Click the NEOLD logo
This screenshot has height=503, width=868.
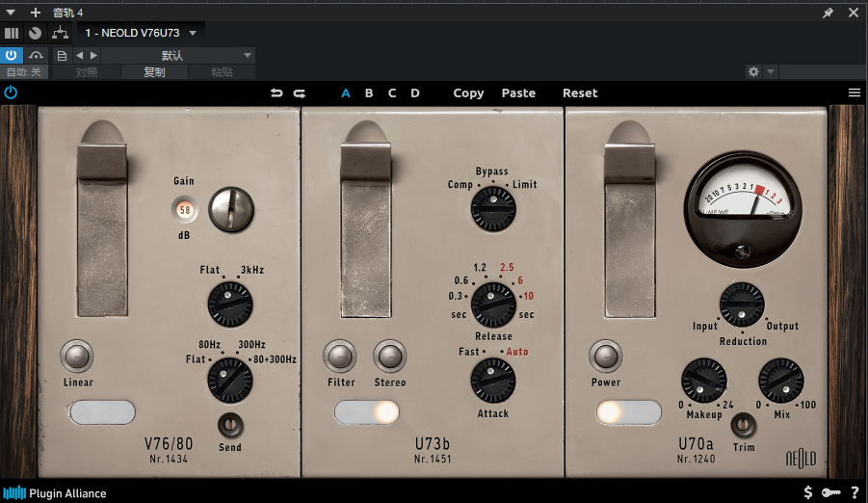coord(801,459)
